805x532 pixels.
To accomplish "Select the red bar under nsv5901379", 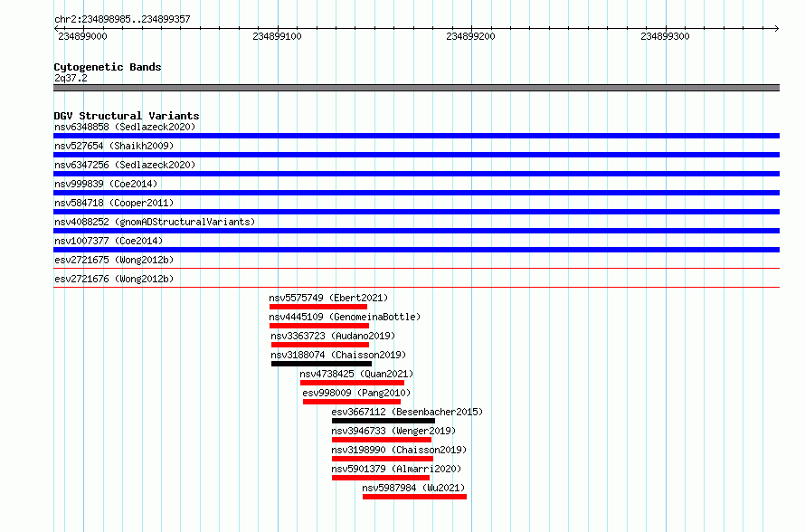I will coord(381,478).
